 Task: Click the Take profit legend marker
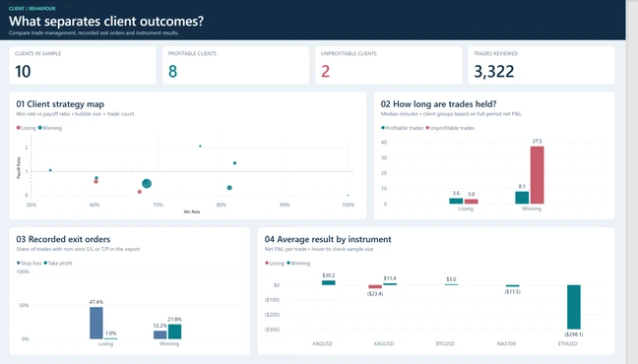point(45,263)
